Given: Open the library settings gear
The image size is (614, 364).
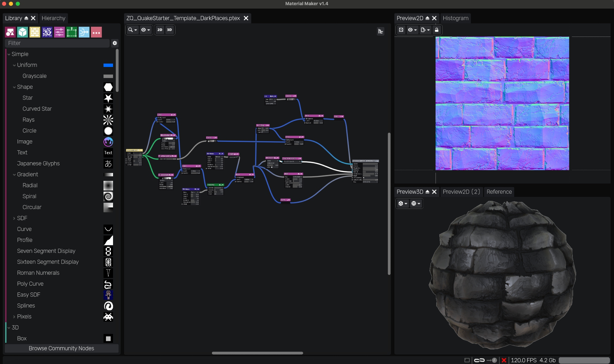Looking at the screenshot, I should click(115, 43).
